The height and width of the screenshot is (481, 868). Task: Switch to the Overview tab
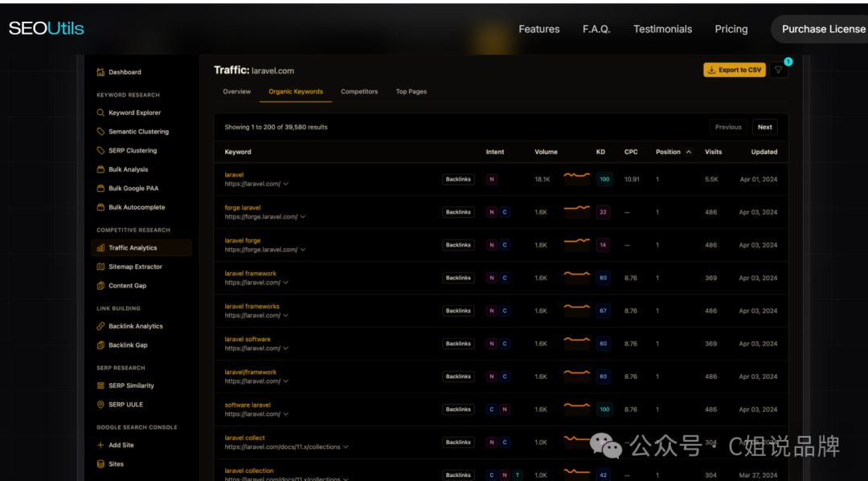click(237, 92)
